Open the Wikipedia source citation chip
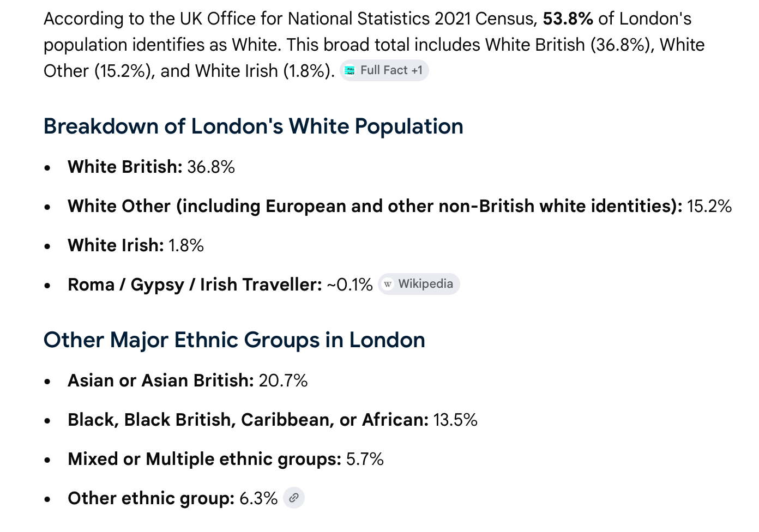Viewport: 759px width, 532px height. pos(419,284)
